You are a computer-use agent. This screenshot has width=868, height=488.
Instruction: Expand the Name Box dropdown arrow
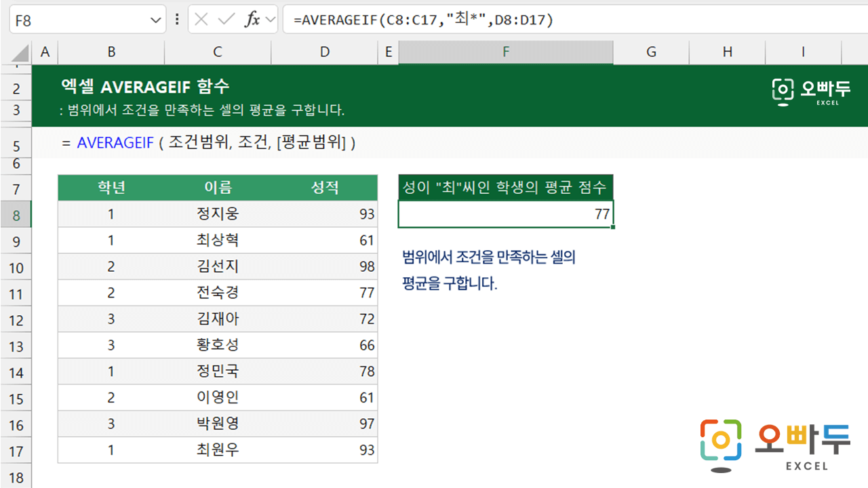155,20
